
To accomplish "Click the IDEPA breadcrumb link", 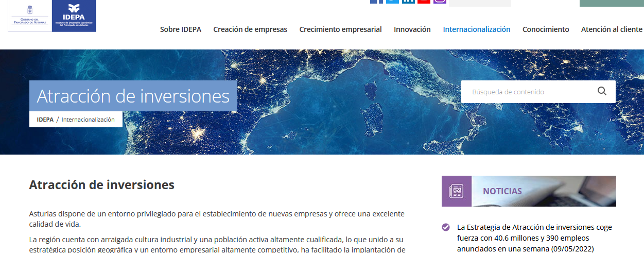I will point(45,120).
